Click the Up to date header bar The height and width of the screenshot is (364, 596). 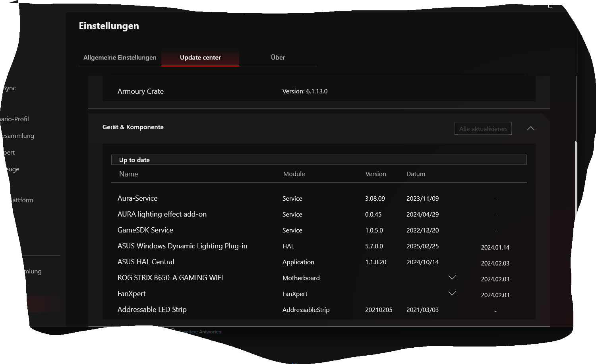319,160
